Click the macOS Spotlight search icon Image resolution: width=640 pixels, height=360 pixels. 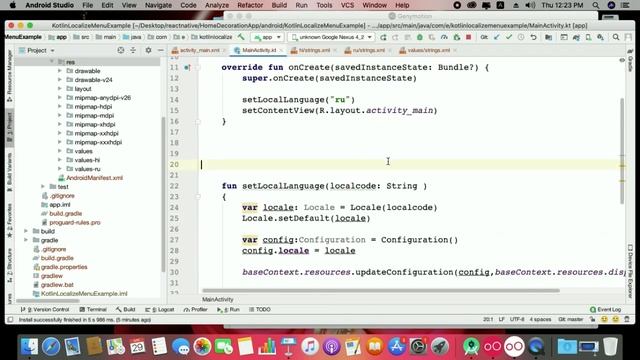[x=596, y=5]
